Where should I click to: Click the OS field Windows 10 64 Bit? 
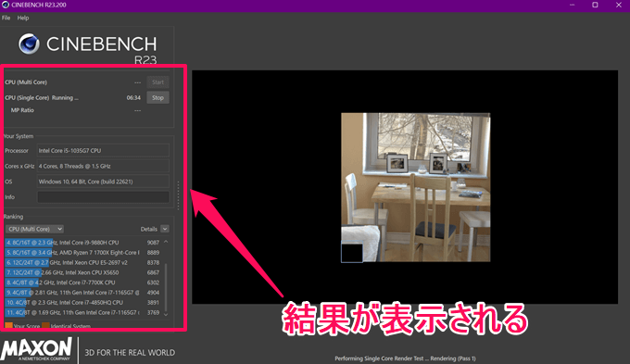(103, 182)
